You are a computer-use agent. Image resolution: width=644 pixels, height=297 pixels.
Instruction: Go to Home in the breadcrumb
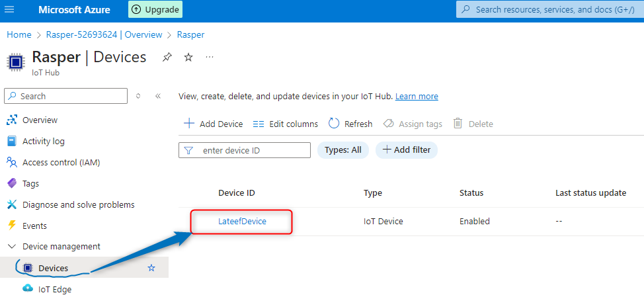(19, 34)
